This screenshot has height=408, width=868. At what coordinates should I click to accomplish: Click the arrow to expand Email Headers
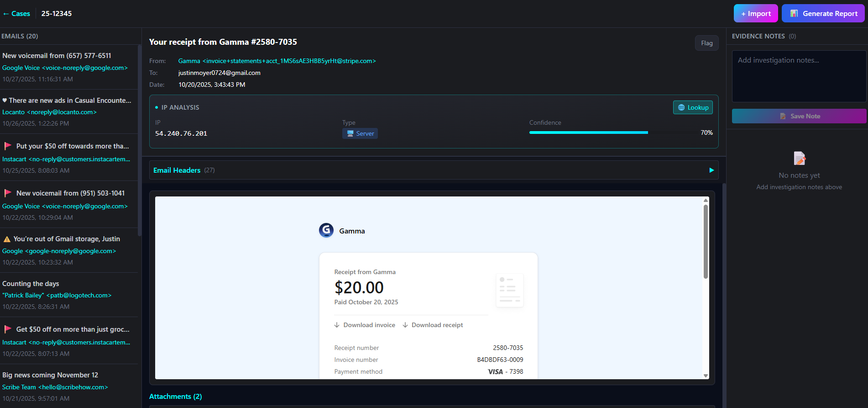(x=711, y=170)
